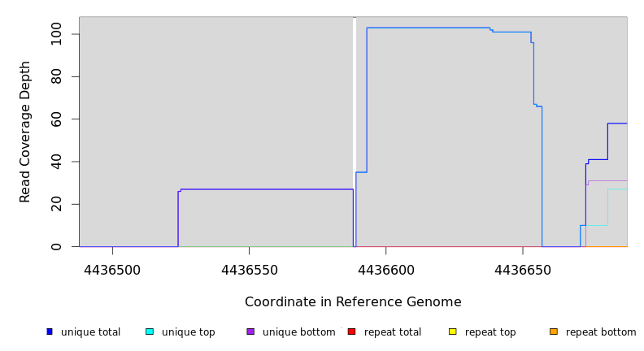Click the x-axis tick label 4436650
The height and width of the screenshot is (351, 644).
pyautogui.click(x=522, y=270)
